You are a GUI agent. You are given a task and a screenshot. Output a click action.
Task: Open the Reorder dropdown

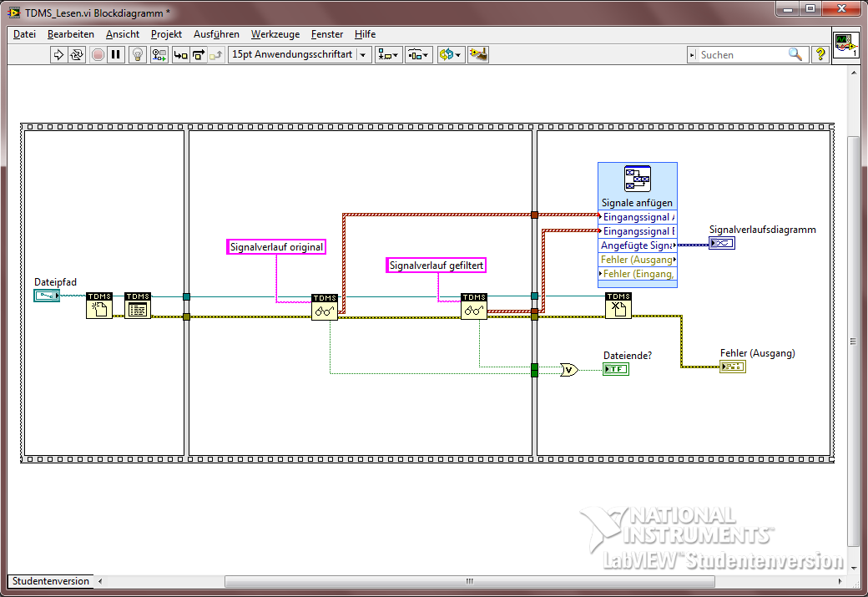[x=451, y=54]
